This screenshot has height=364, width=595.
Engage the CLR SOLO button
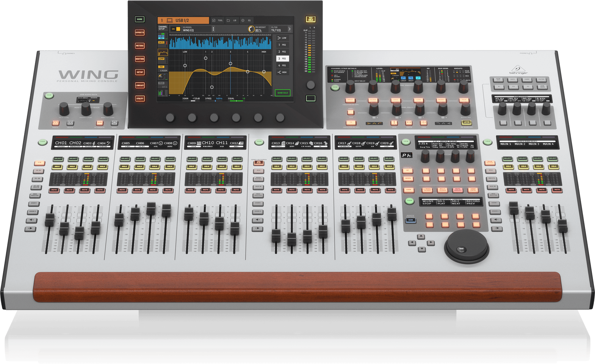(311, 19)
